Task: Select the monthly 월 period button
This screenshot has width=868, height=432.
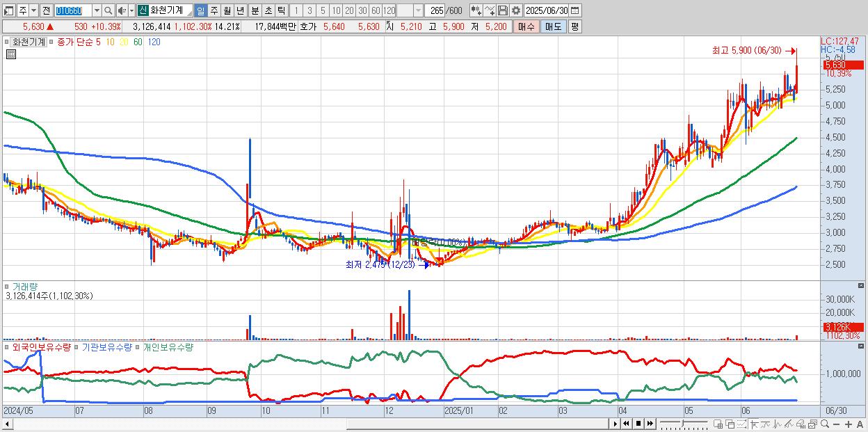Action: 227,10
